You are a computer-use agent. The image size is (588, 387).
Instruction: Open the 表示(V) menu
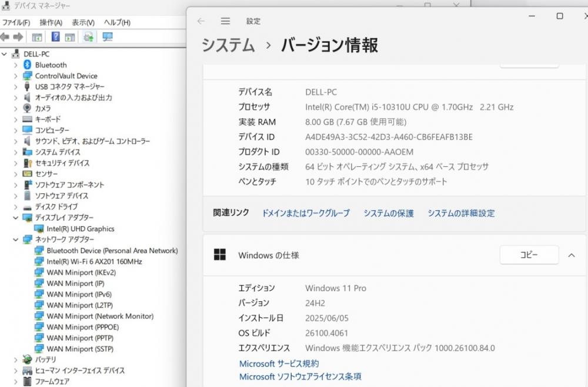coord(83,22)
